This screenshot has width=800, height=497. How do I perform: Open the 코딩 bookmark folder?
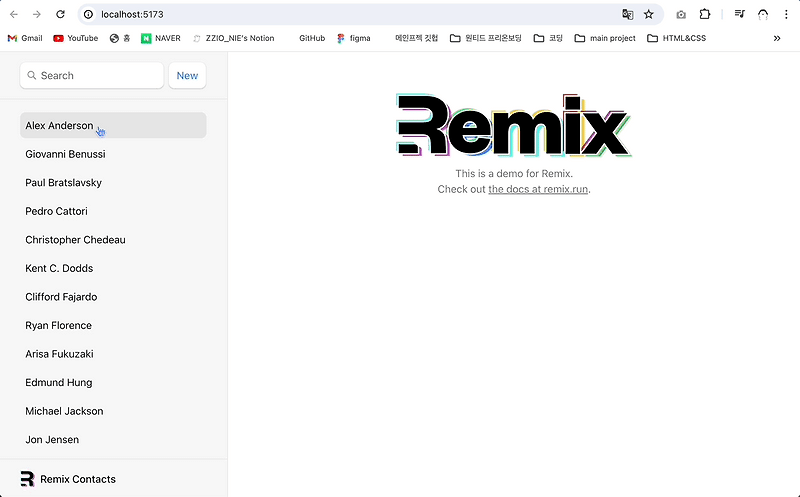click(x=548, y=38)
